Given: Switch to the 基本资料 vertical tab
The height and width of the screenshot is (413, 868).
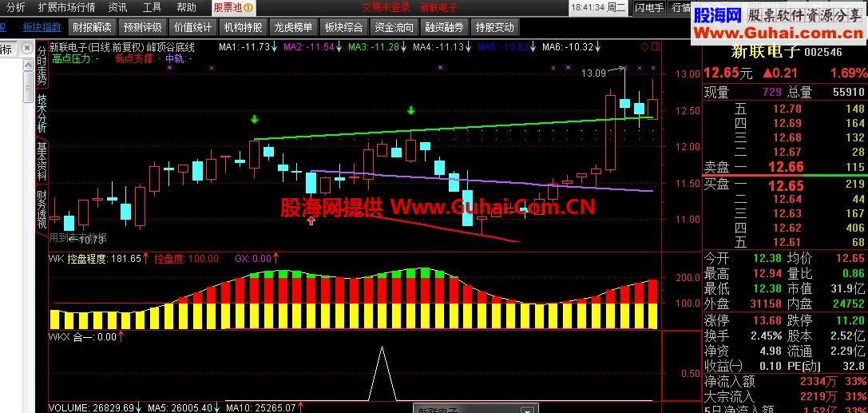Looking at the screenshot, I should tap(42, 161).
